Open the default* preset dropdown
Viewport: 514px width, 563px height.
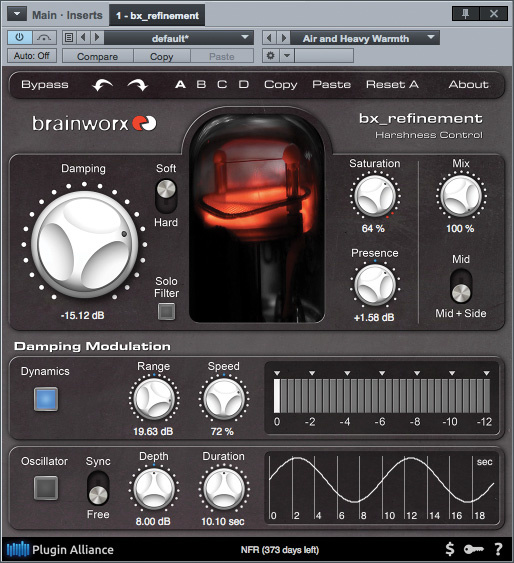coord(179,38)
